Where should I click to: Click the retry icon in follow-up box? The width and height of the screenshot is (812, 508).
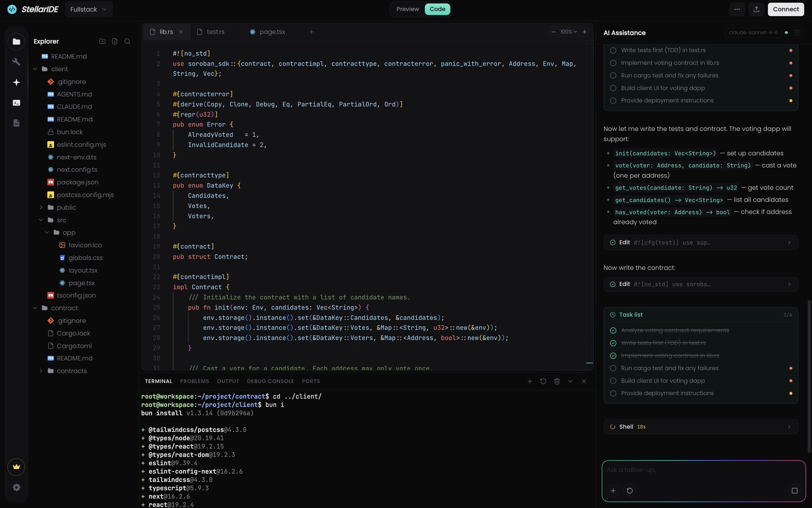(x=630, y=491)
